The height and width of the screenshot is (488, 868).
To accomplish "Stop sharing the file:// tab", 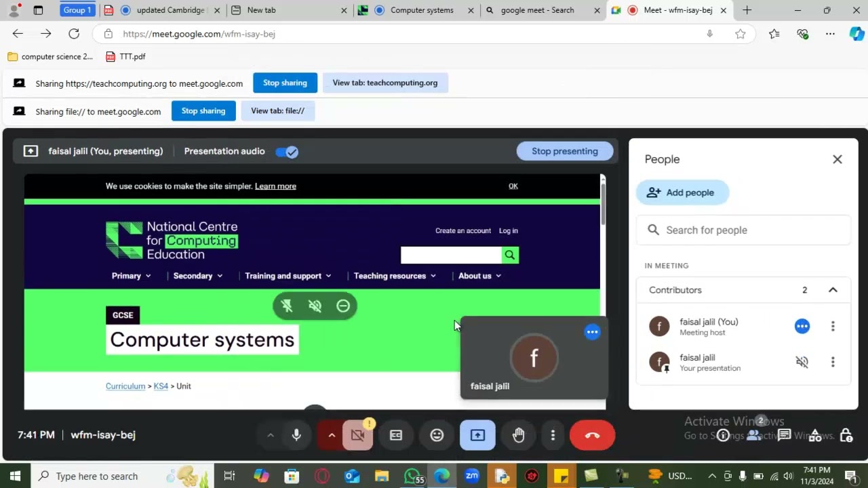I will [x=203, y=111].
